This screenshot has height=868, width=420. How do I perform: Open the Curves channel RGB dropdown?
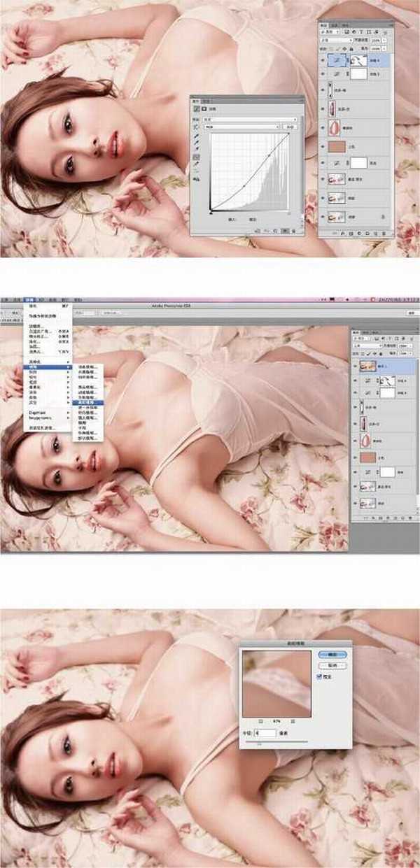(x=240, y=127)
